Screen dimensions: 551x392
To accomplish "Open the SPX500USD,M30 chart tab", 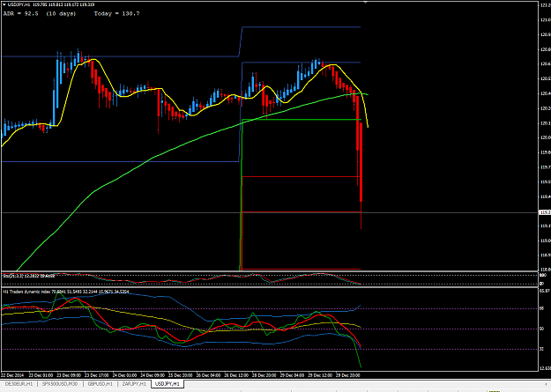I will [60, 384].
